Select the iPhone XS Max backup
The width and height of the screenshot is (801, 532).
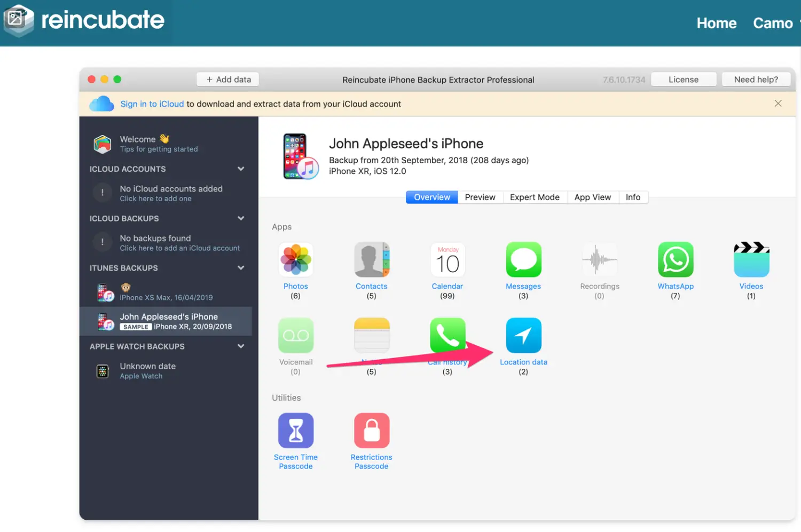click(x=166, y=293)
